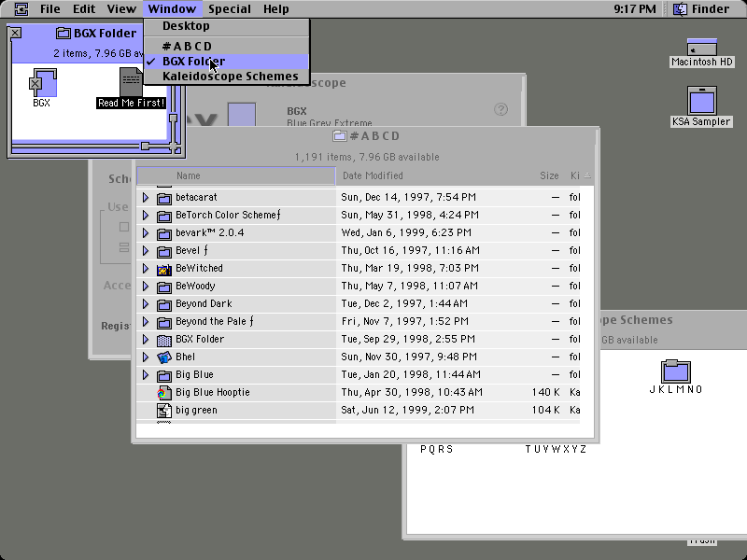Viewport: 747px width, 560px height.
Task: Expand the BGX Folder row in list
Action: click(x=146, y=340)
